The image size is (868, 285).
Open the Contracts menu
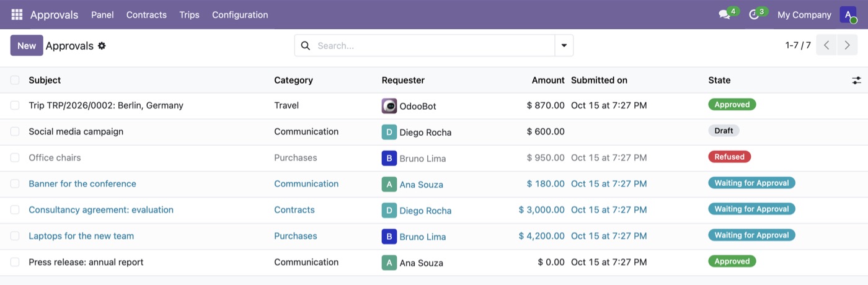point(146,15)
